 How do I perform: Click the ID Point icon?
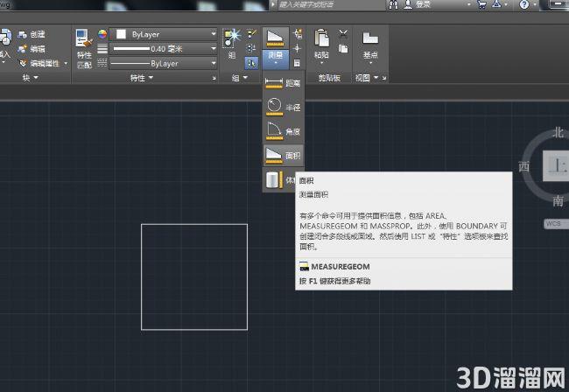click(298, 49)
